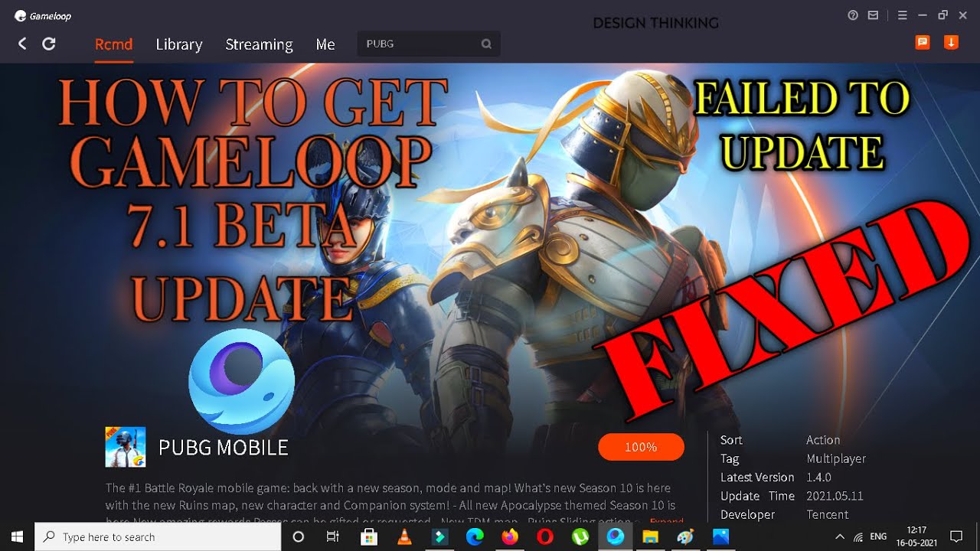Click the Latest Version label
Image resolution: width=980 pixels, height=551 pixels.
[757, 477]
